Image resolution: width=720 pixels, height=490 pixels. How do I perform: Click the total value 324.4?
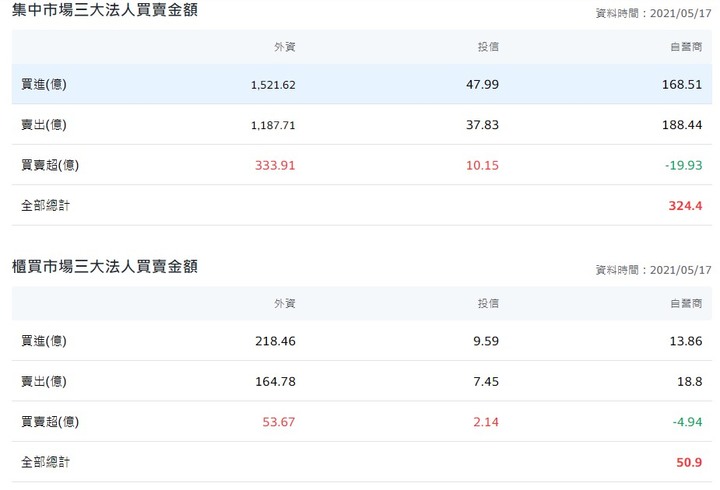[x=685, y=206]
